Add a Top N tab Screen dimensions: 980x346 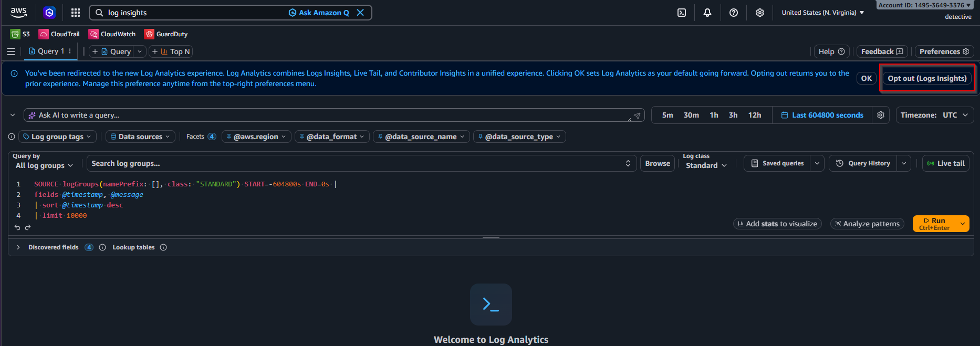(171, 51)
